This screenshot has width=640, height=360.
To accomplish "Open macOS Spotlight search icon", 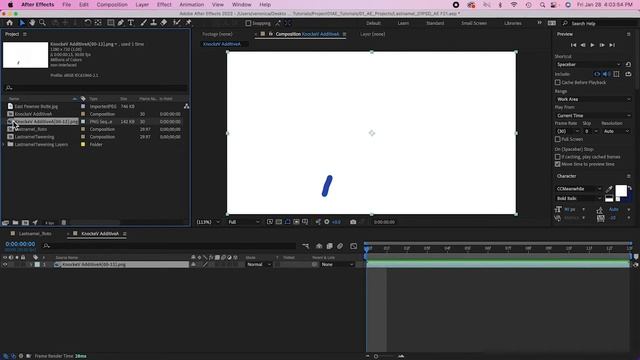I will point(542,5).
